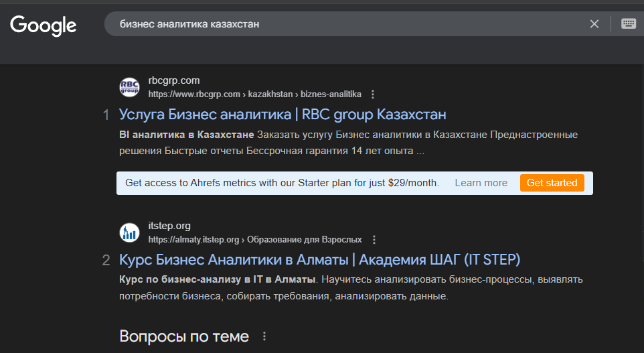Click the almaty.itstep.org breadcrumb URL
This screenshot has width=644, height=353.
255,240
